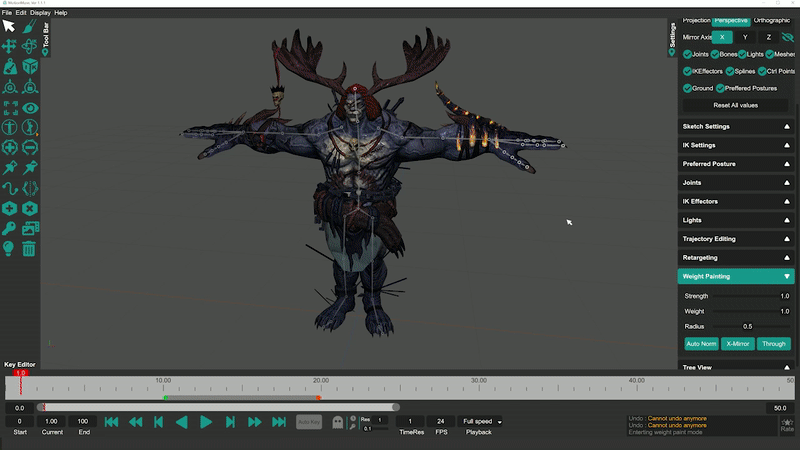The width and height of the screenshot is (800, 450).
Task: Collapse the Weight Painting section
Action: 736,277
